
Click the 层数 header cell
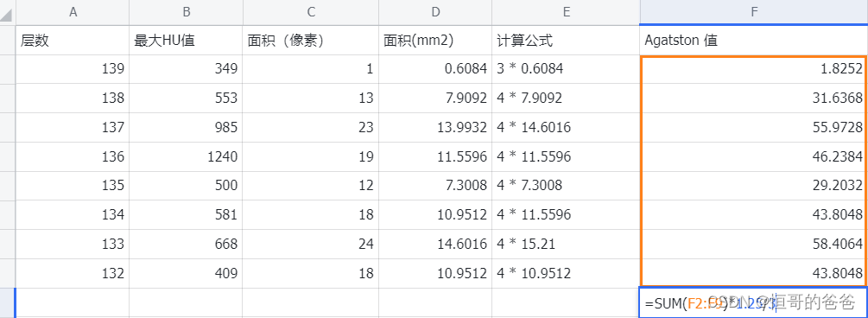[73, 41]
